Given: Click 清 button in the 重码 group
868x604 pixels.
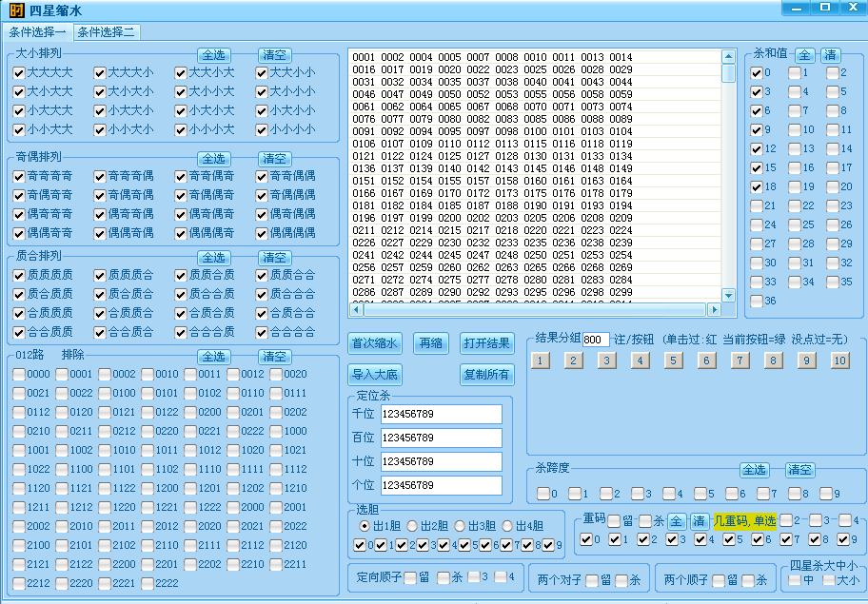Looking at the screenshot, I should [700, 521].
